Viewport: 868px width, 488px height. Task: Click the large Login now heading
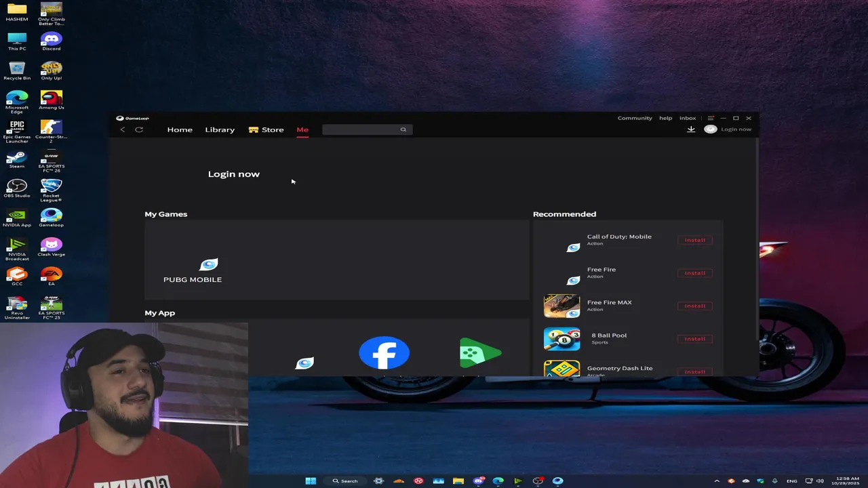[234, 174]
